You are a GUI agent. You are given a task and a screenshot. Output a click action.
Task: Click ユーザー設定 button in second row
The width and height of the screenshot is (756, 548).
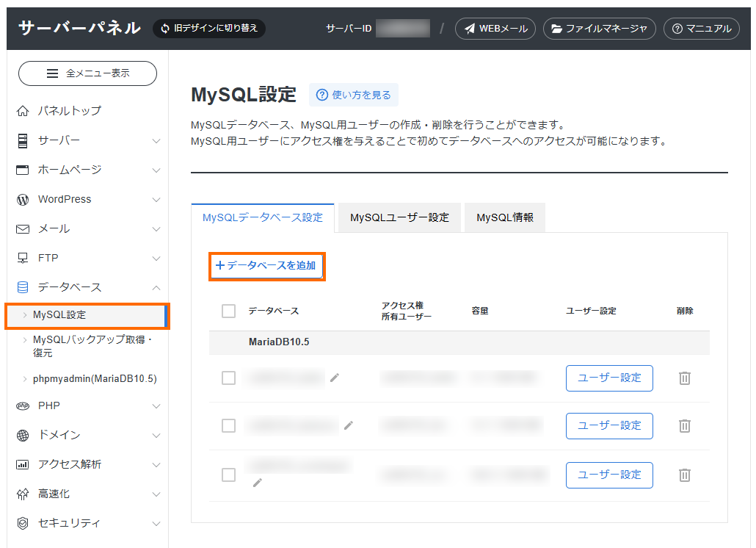(x=609, y=426)
